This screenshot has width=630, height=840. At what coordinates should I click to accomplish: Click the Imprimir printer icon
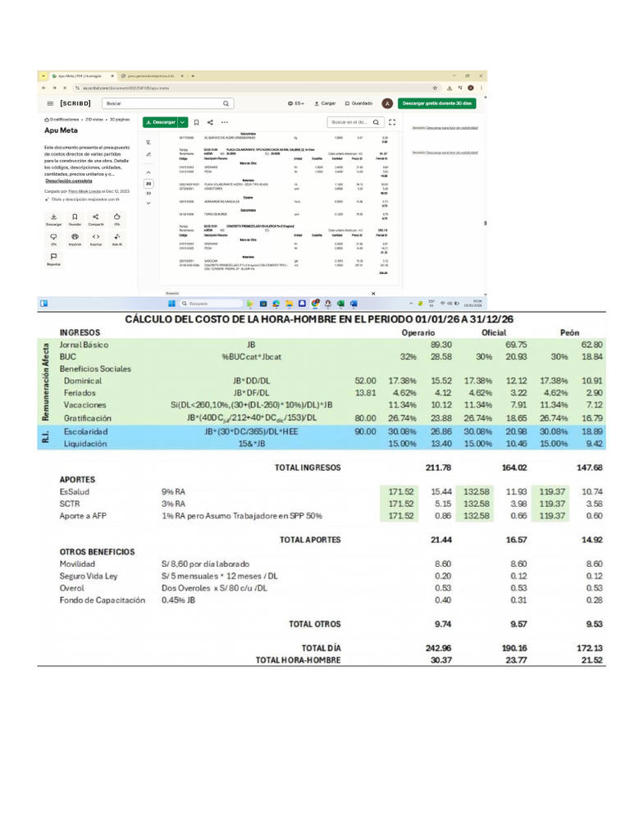(75, 239)
